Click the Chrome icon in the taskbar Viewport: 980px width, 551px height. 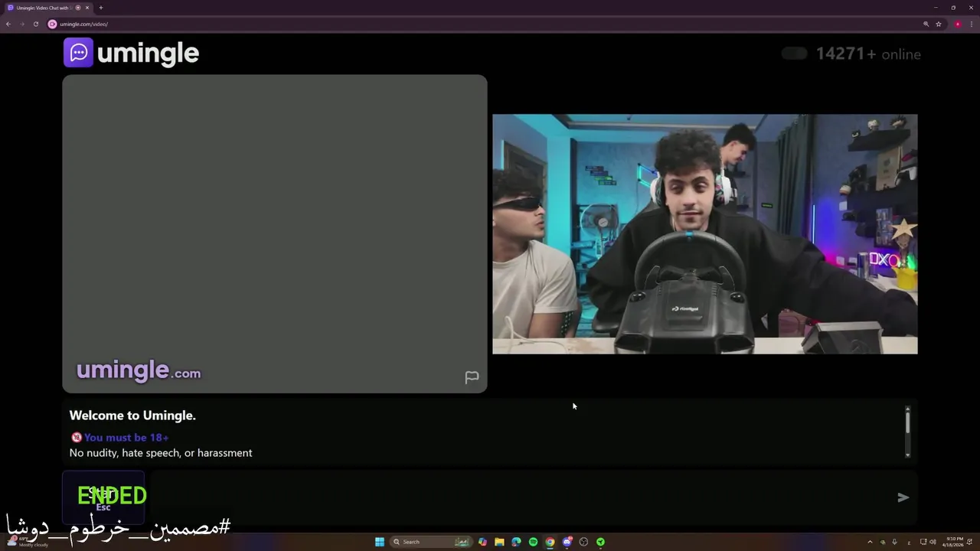coord(550,542)
